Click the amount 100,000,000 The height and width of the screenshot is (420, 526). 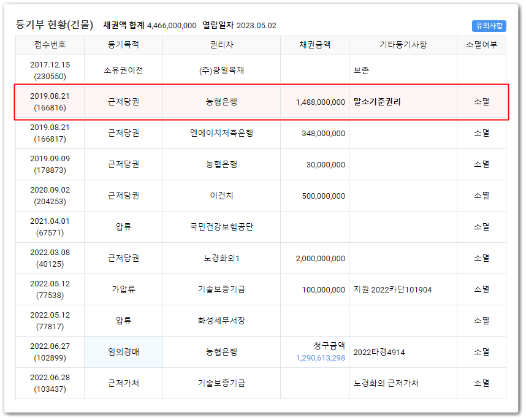[x=323, y=290]
